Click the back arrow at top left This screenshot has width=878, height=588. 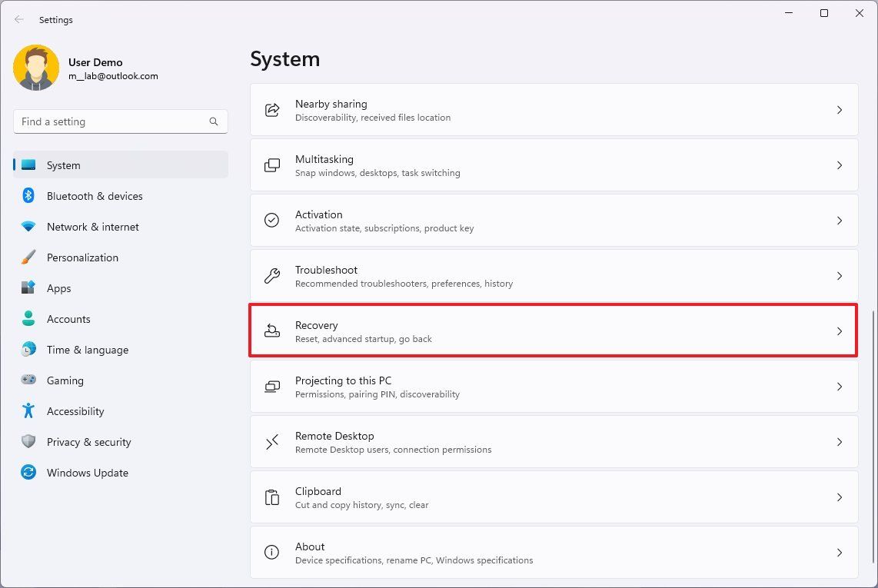click(18, 19)
